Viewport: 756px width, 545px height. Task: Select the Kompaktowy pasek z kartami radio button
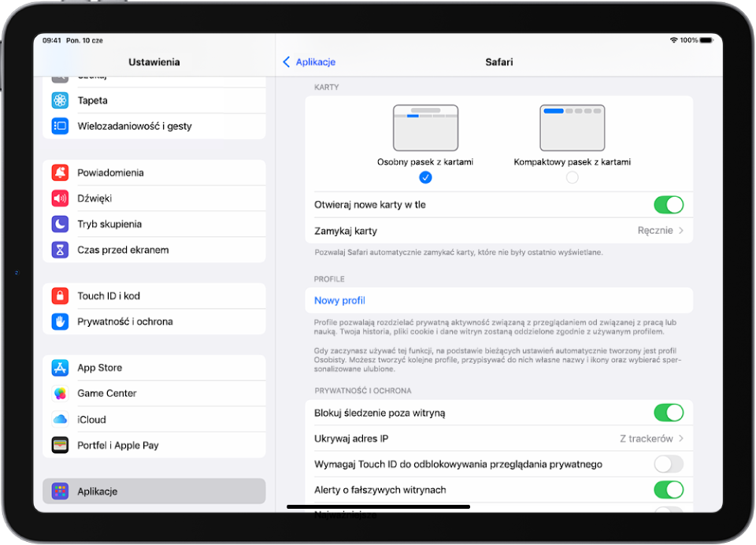573,177
